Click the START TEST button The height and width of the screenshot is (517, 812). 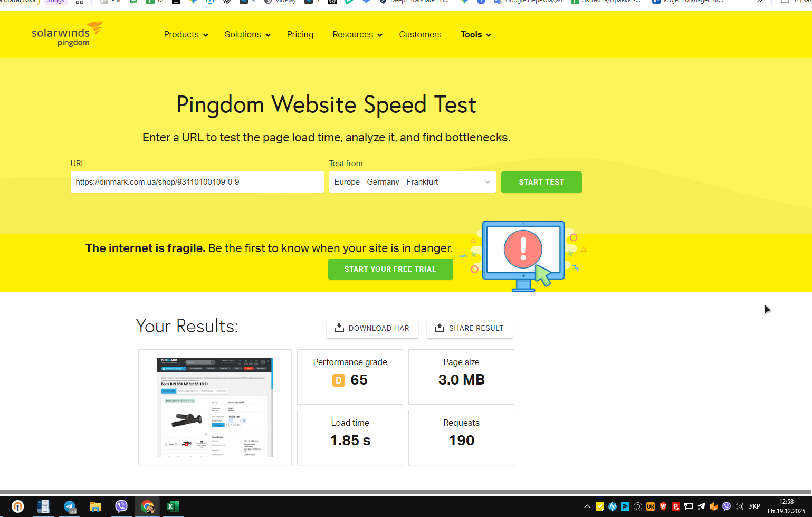pos(541,182)
